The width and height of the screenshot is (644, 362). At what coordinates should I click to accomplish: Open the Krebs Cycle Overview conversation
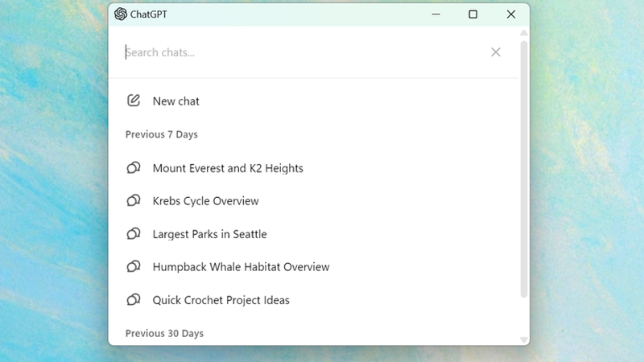[206, 201]
